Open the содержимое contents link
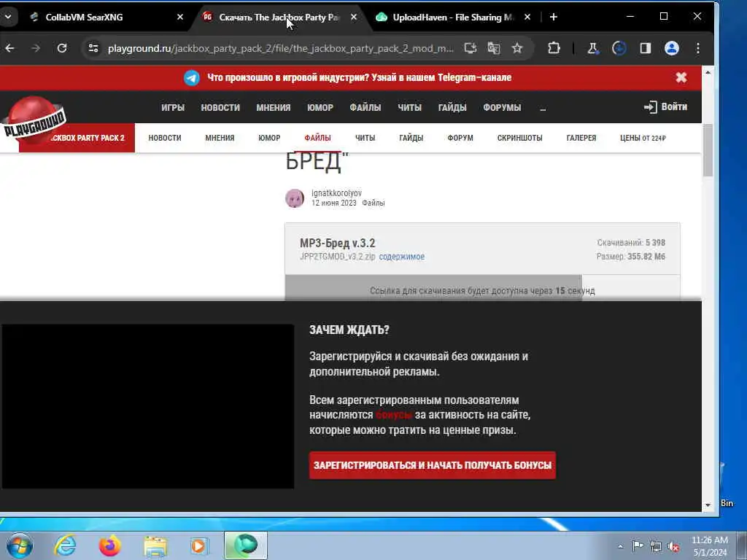This screenshot has width=747, height=560. [402, 257]
